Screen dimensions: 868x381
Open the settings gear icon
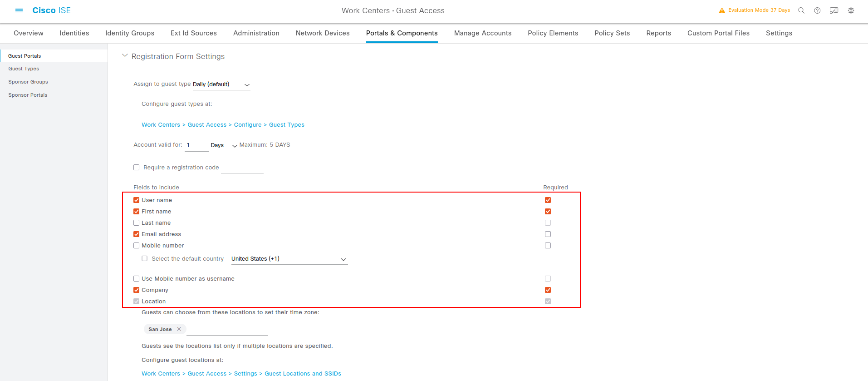click(x=851, y=10)
